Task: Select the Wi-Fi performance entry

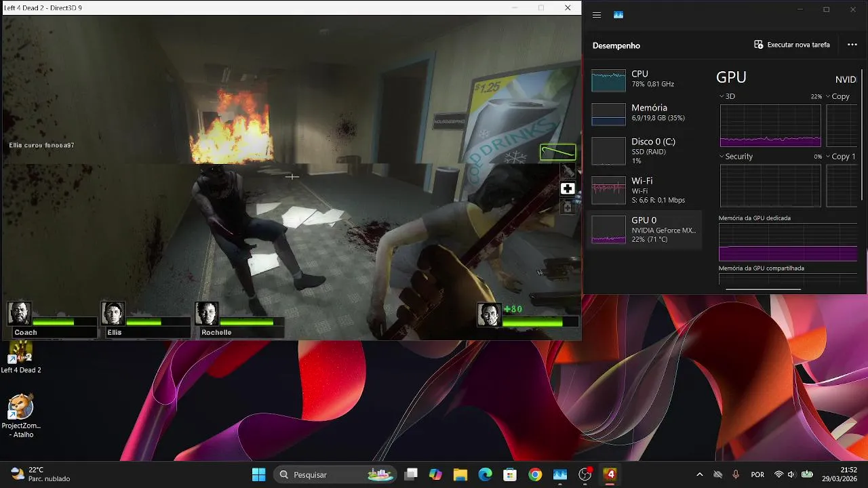Action: click(x=646, y=190)
